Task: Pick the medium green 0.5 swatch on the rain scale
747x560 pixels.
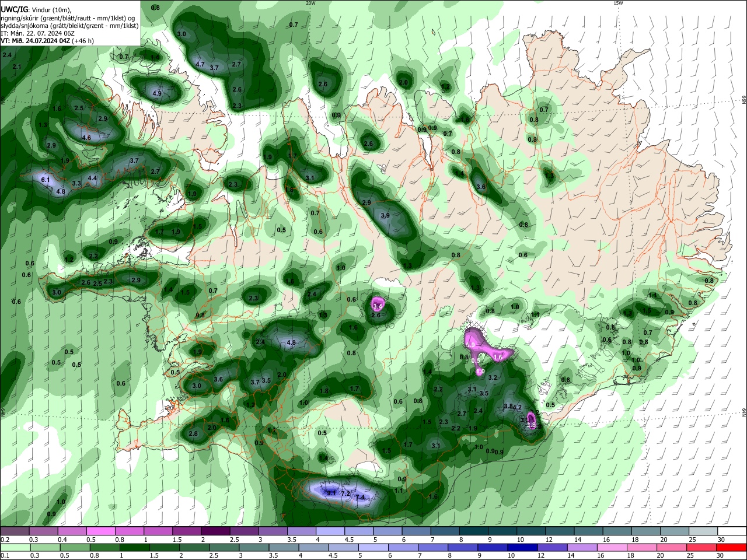Action: tap(74, 548)
